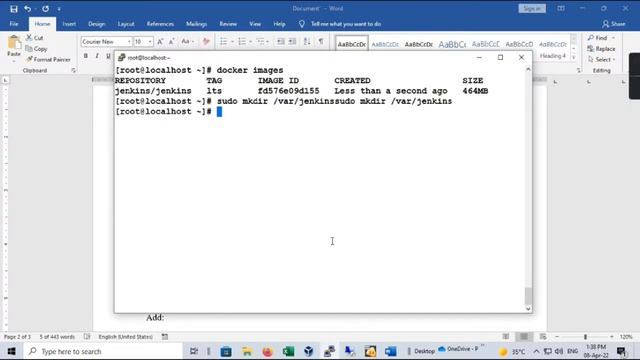Launch Firefox from the taskbar
This screenshot has height=360, width=640.
click(267, 351)
